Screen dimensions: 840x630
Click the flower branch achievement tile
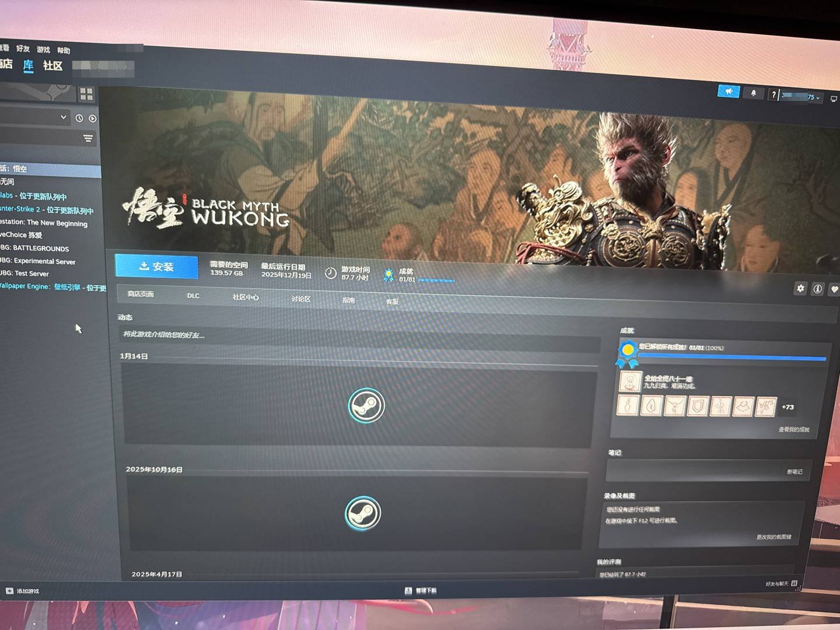(x=765, y=407)
